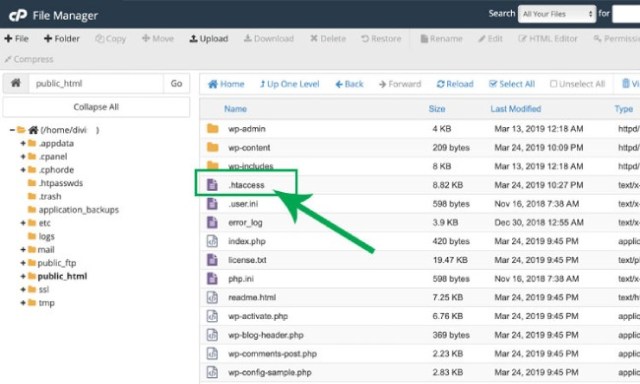Expand the .appdata folder node

[x=23, y=144]
